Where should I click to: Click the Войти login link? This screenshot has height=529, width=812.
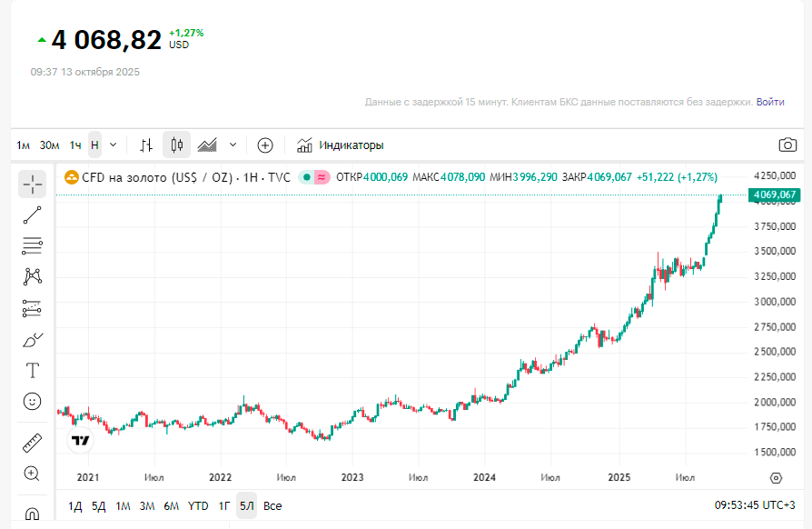[x=770, y=102]
